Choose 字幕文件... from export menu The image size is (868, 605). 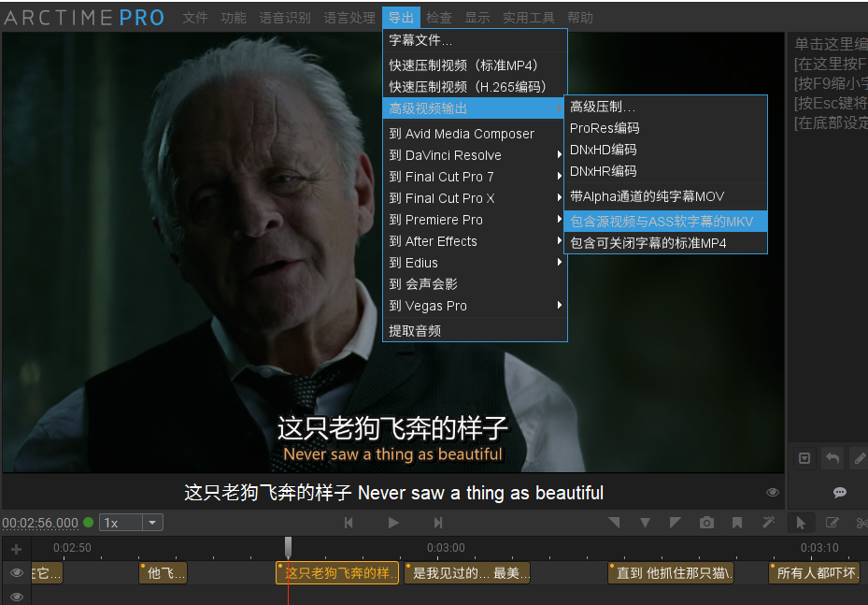coord(475,40)
